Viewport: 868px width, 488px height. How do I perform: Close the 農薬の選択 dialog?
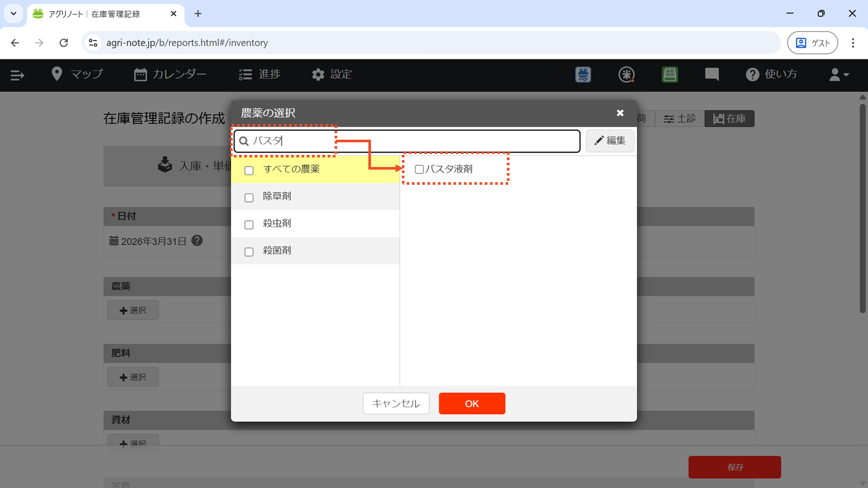coord(620,113)
